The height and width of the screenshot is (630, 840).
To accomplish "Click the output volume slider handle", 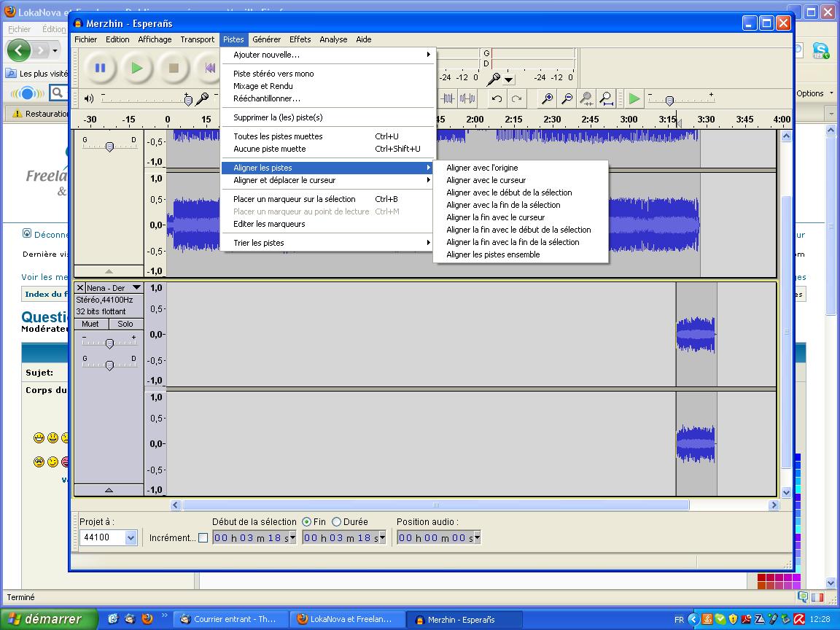I will 187,99.
